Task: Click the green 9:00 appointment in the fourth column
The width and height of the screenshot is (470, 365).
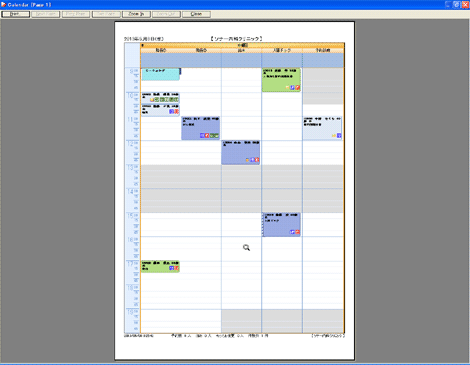Action: pos(281,80)
